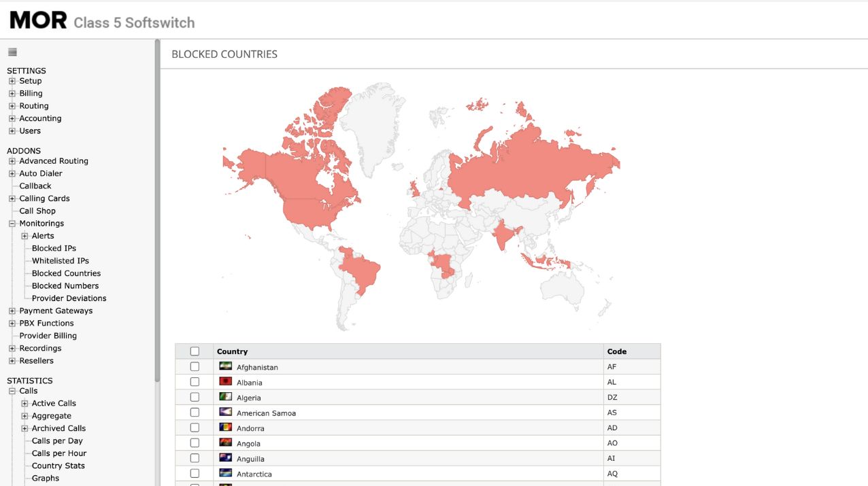
Task: Click the Algeria flag icon
Action: coord(225,397)
